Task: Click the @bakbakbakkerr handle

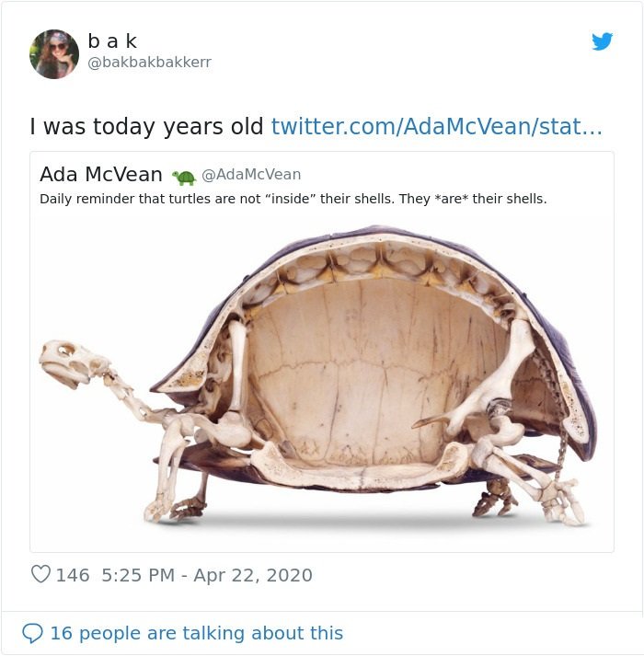Action: 149,62
